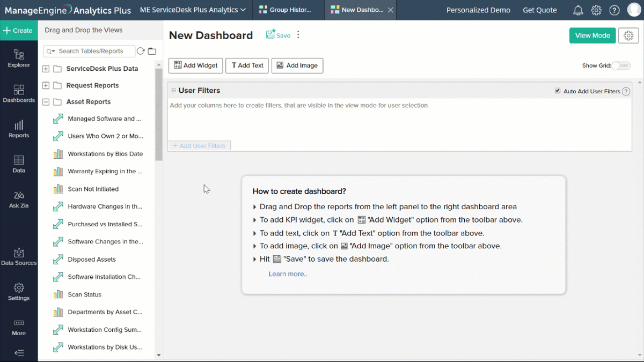This screenshot has width=644, height=362.
Task: Expand the Request Reports folder
Action: point(46,85)
